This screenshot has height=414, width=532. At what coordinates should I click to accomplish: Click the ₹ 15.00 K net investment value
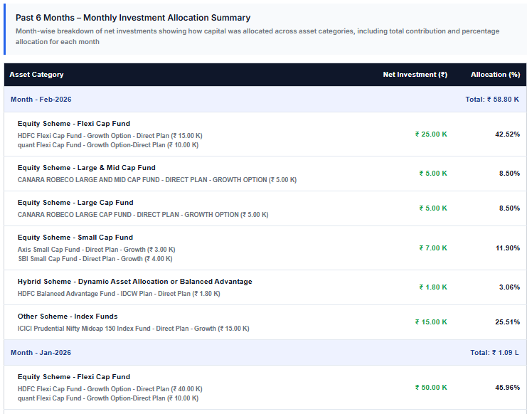[x=431, y=322]
